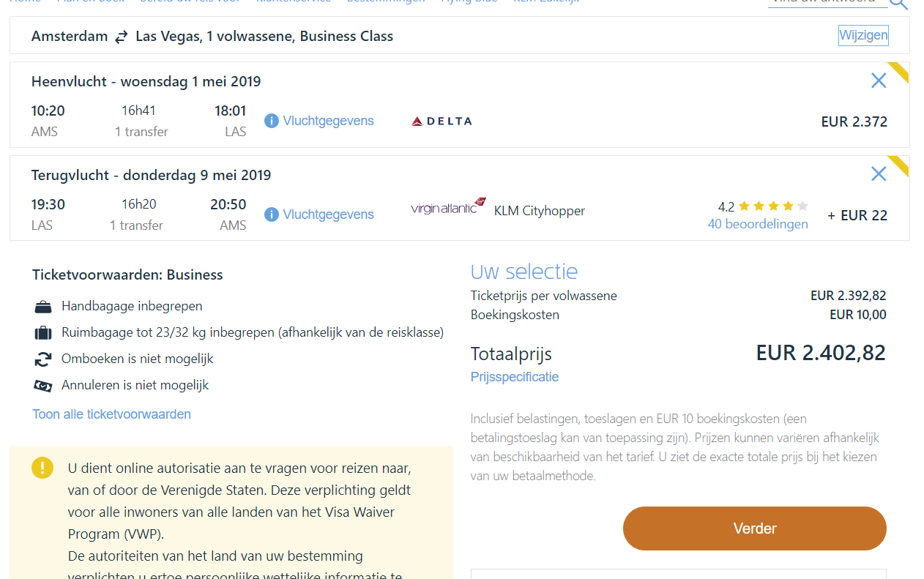
Task: Click the rebooking arrows icon
Action: click(43, 359)
